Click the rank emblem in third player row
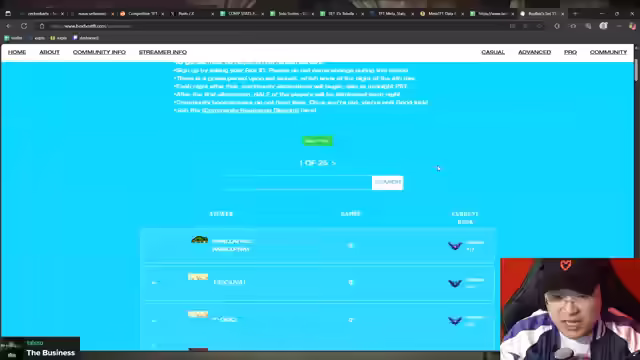The width and height of the screenshot is (640, 360). click(455, 321)
